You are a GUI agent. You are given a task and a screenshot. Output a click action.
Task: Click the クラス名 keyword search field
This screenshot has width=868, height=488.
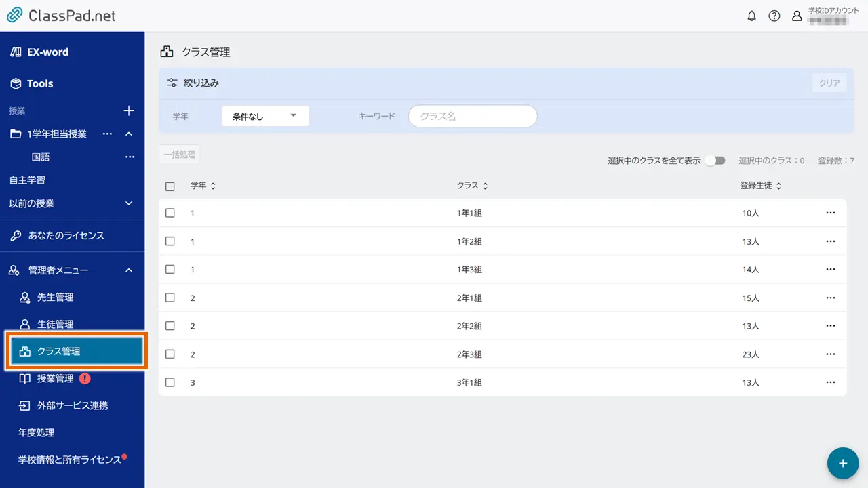coord(473,116)
